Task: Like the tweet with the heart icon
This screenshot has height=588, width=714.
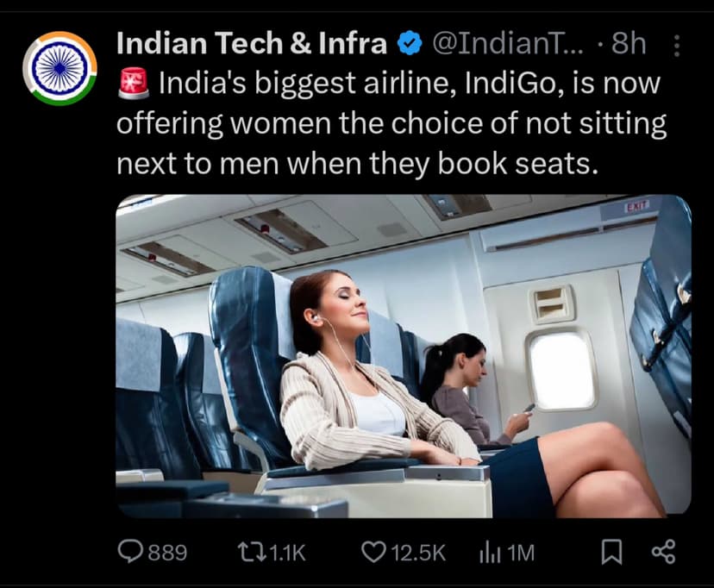Action: pyautogui.click(x=373, y=552)
